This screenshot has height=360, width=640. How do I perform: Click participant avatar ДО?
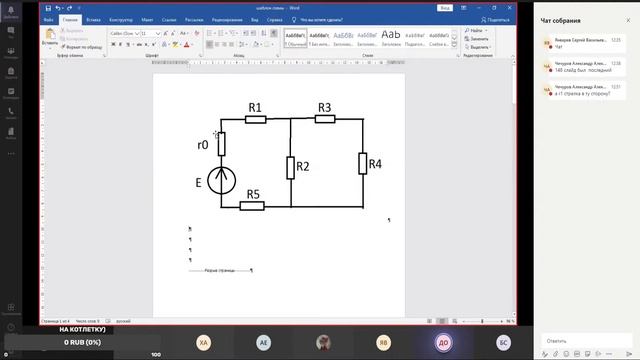[x=443, y=343]
